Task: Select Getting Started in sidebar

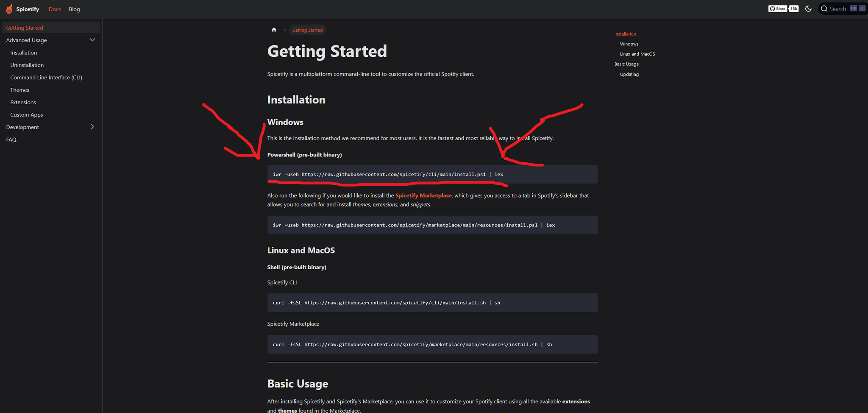Action: 51,28
